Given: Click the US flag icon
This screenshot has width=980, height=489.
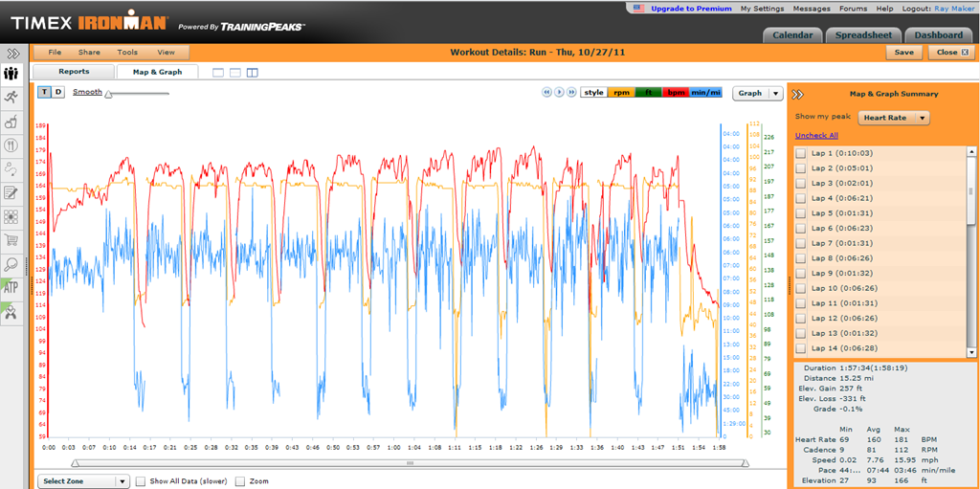Looking at the screenshot, I should 638,9.
